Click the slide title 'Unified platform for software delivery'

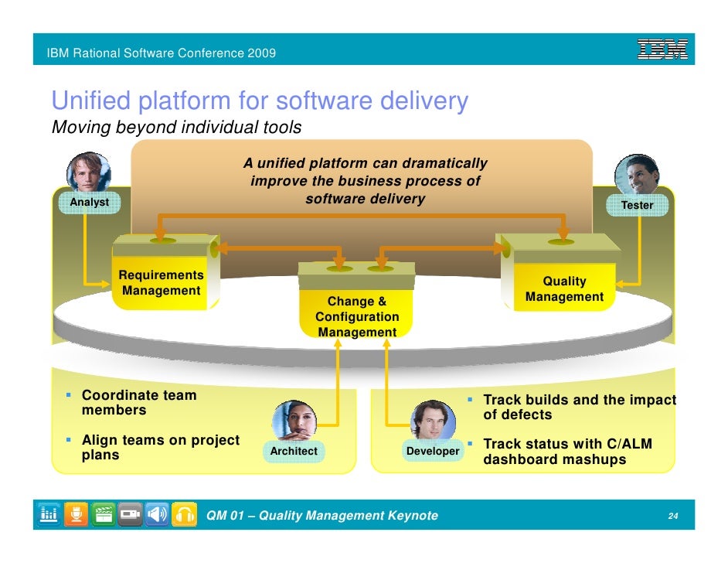(x=260, y=101)
